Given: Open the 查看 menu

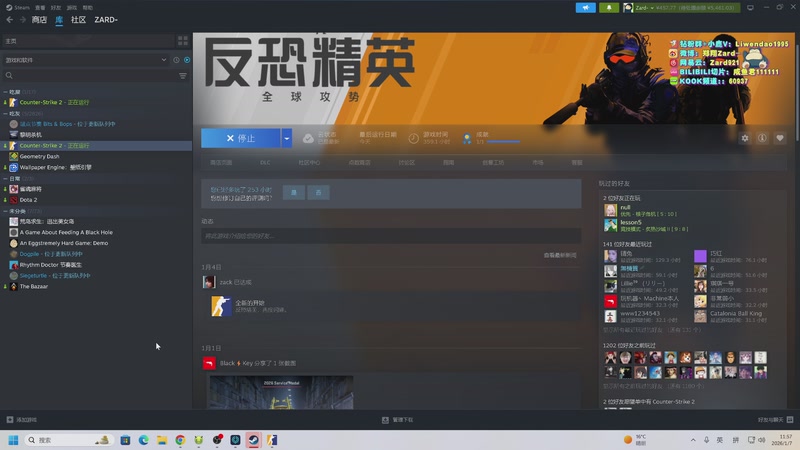Looking at the screenshot, I should click(x=40, y=8).
